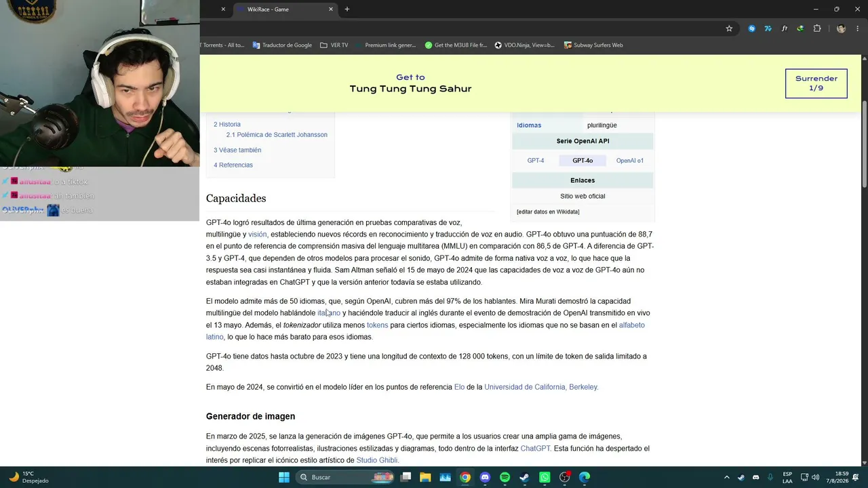Open the Chrome profile avatar
The image size is (868, 488).
coord(841,28)
